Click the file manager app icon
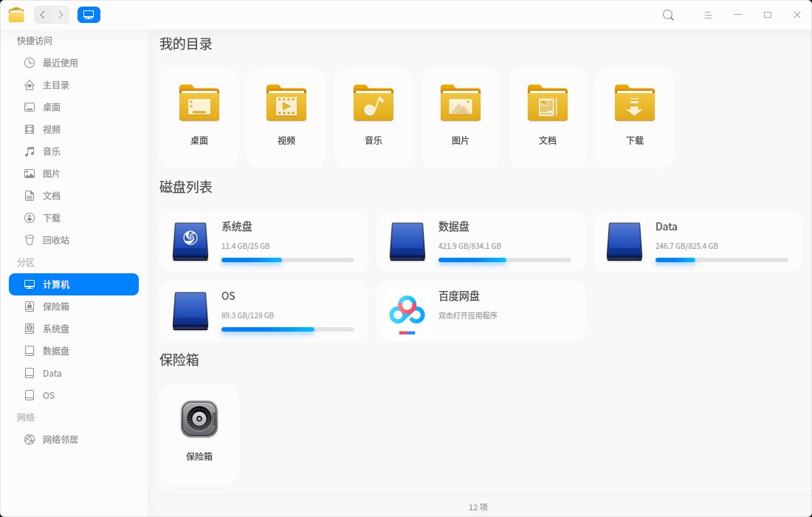Image resolution: width=812 pixels, height=517 pixels. click(x=16, y=15)
